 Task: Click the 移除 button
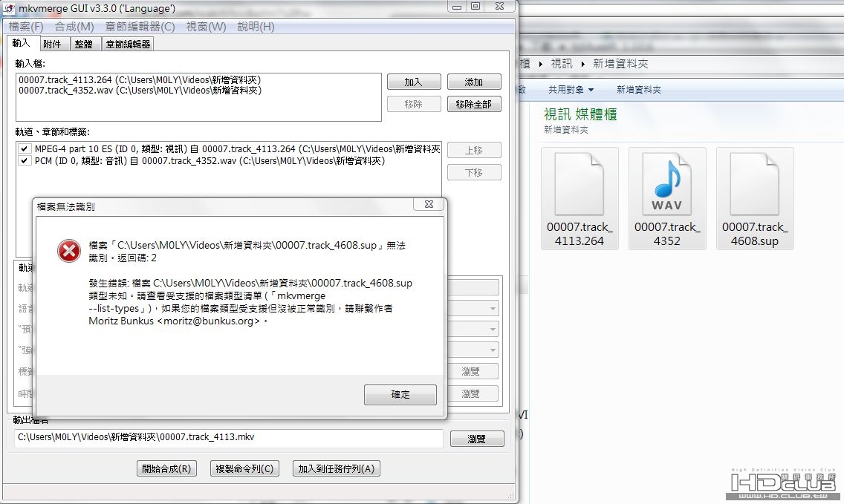[x=414, y=104]
